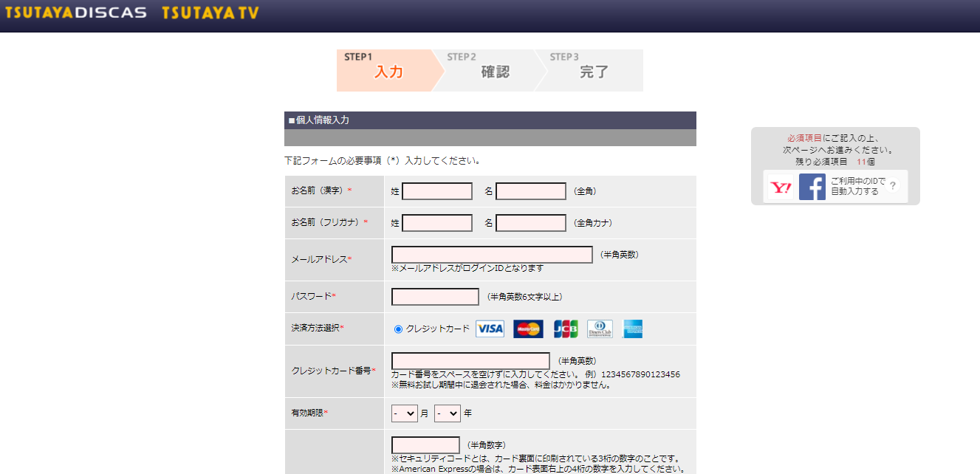This screenshot has width=980, height=474.
Task: Focus the kanji 名 name field
Action: pos(531,191)
